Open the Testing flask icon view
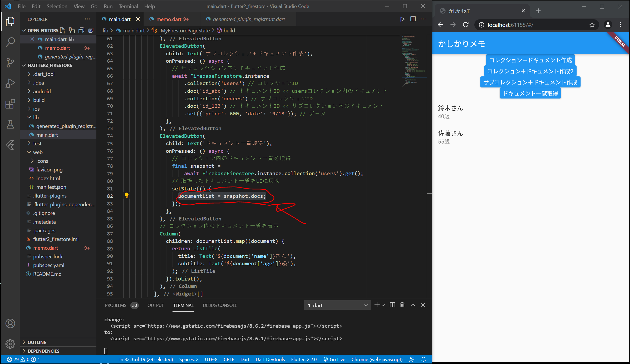 click(10, 124)
